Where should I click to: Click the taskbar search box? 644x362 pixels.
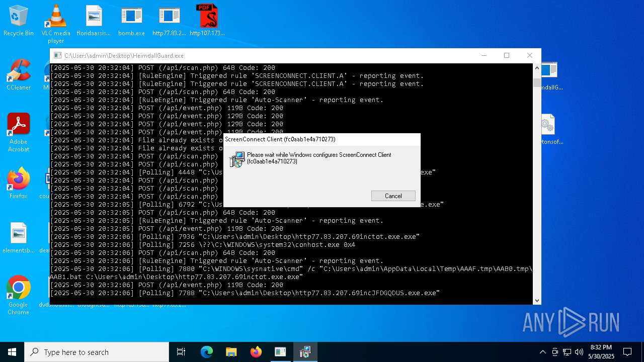tap(97, 352)
